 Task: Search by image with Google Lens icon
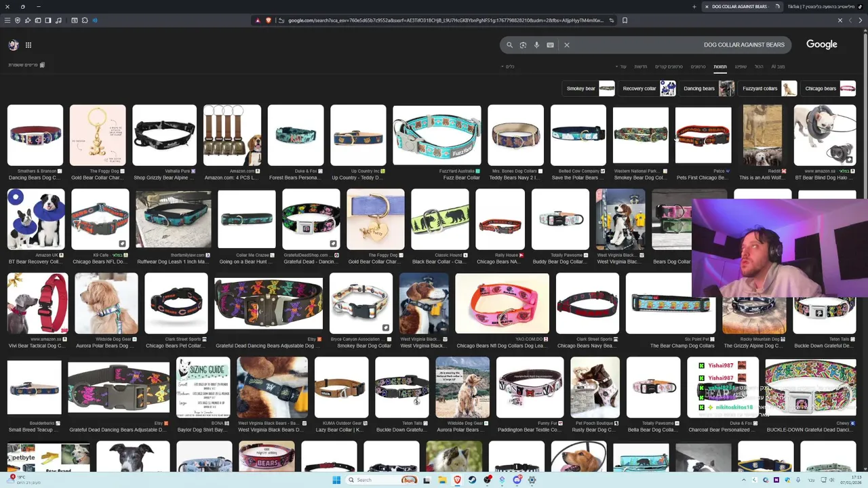coord(523,45)
